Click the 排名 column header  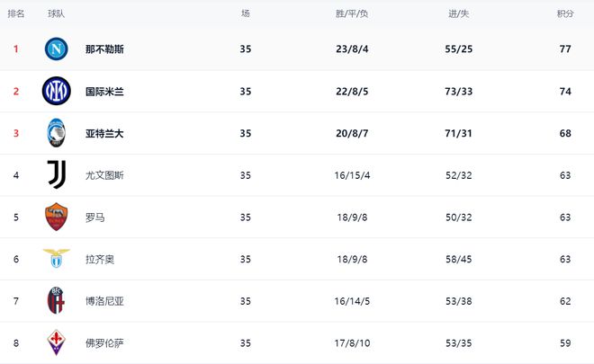click(x=16, y=13)
